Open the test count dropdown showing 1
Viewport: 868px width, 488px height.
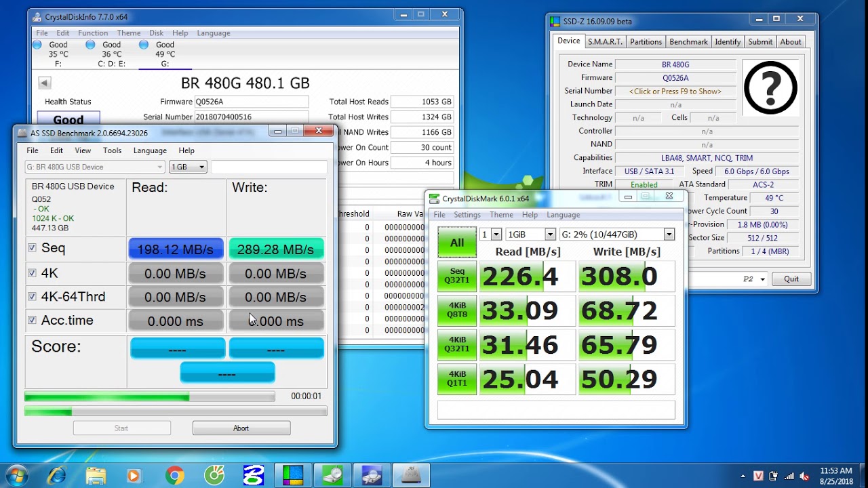490,234
